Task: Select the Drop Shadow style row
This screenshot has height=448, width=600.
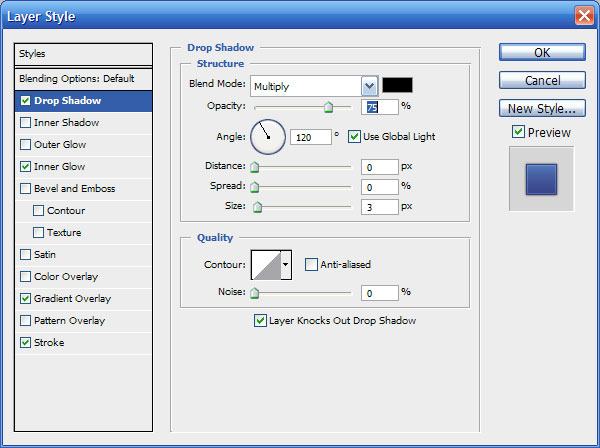Action: [x=83, y=101]
